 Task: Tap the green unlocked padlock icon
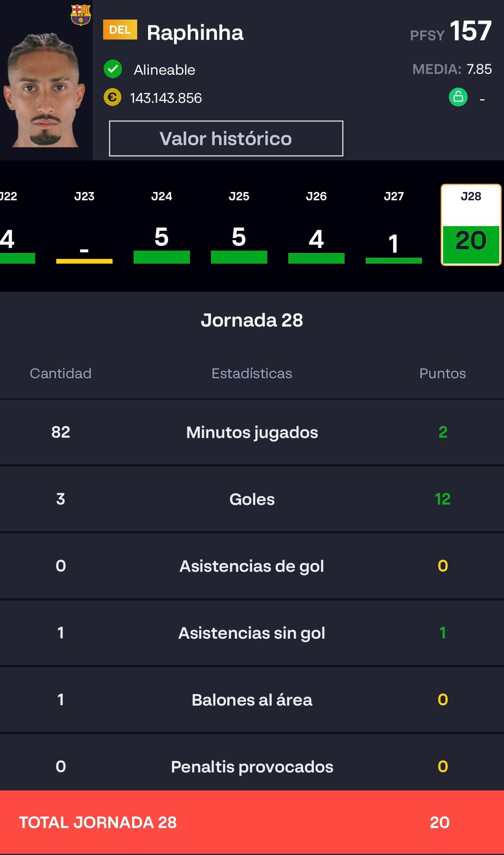pyautogui.click(x=458, y=97)
